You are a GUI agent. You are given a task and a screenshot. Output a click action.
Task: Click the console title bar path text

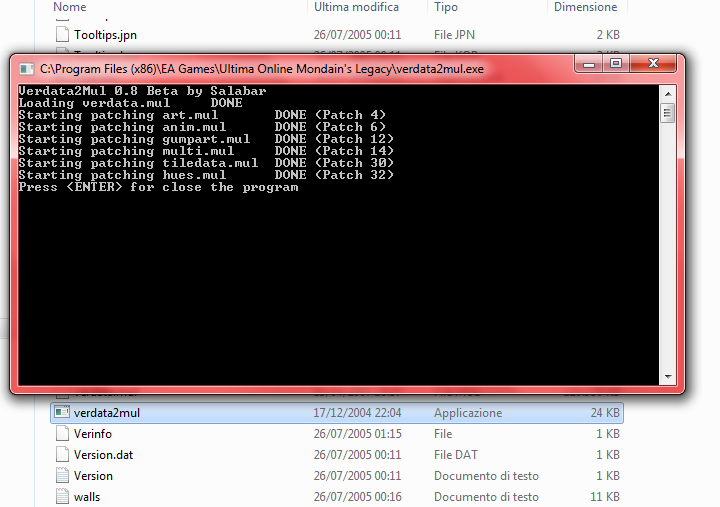point(262,68)
